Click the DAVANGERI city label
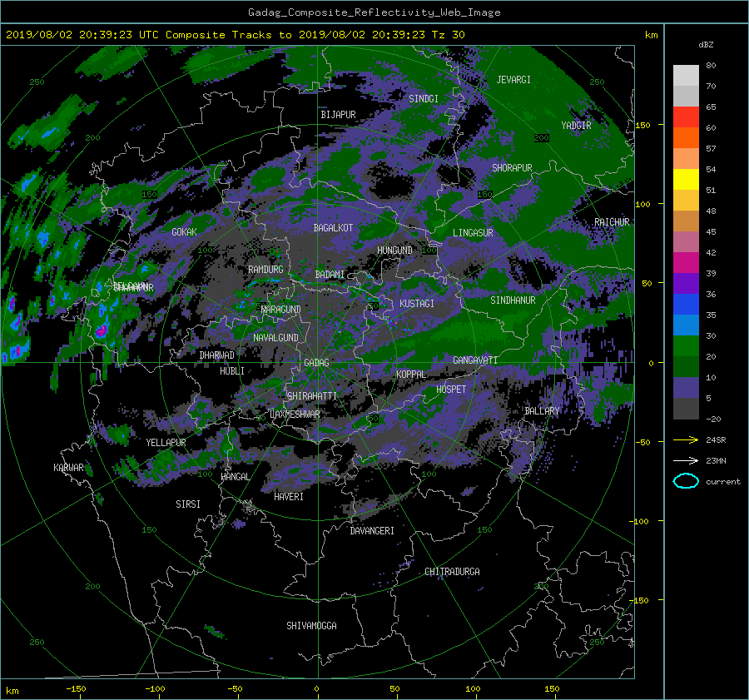 [x=372, y=531]
